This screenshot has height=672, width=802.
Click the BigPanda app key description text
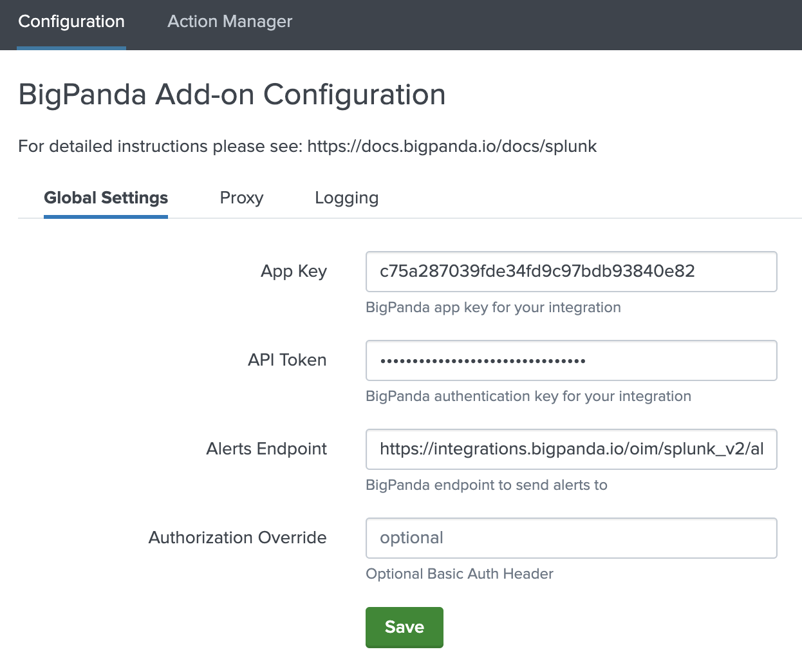493,307
